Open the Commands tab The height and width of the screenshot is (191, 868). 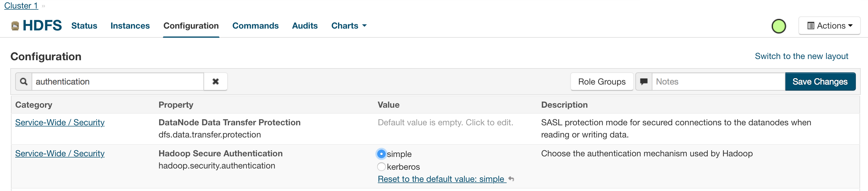pos(255,26)
